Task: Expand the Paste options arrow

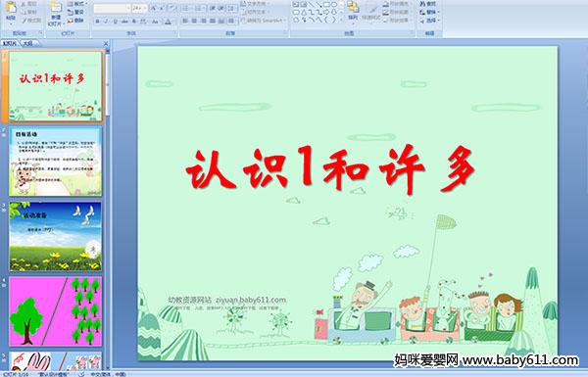Action: pos(11,24)
